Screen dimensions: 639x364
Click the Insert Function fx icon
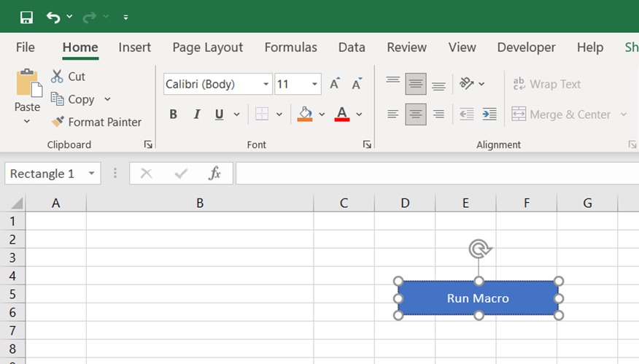pos(214,173)
